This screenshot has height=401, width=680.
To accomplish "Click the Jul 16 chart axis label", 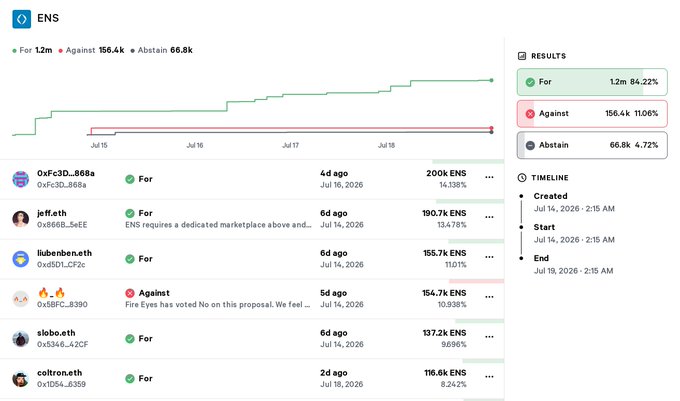I will 195,145.
